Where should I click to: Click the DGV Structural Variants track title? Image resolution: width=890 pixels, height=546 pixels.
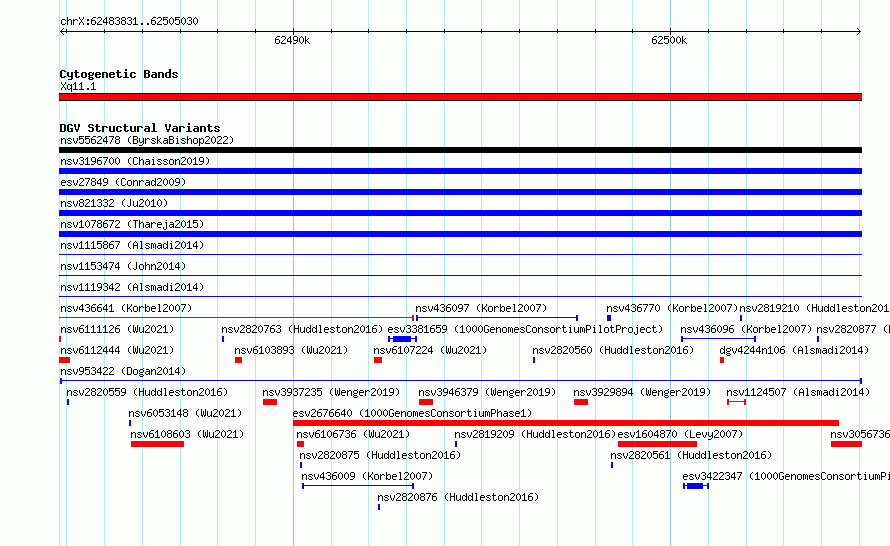point(140,128)
